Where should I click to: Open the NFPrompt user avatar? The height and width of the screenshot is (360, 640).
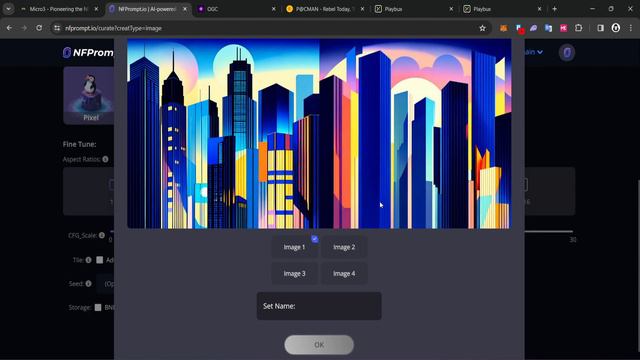point(567,53)
